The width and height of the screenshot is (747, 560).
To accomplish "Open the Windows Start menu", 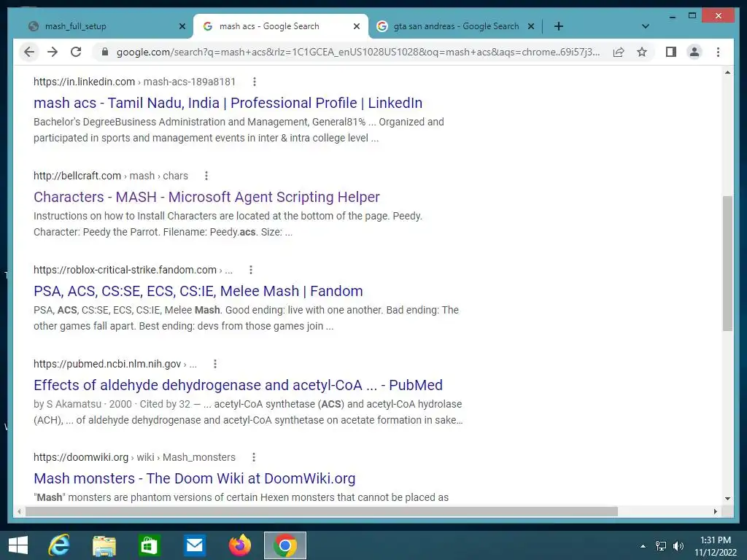I will coord(18,545).
